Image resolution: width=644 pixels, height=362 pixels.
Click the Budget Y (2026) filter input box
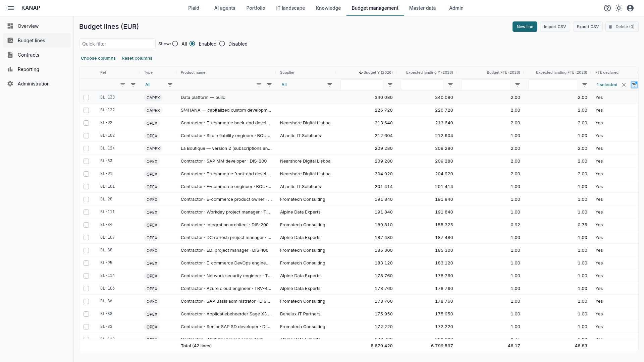(362, 85)
